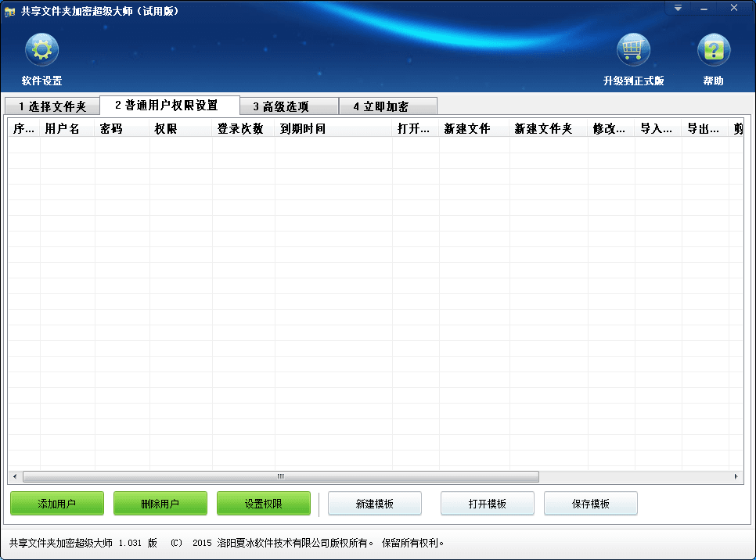Click the title bar app icon
Viewport: 756px width, 560px height.
tap(9, 11)
